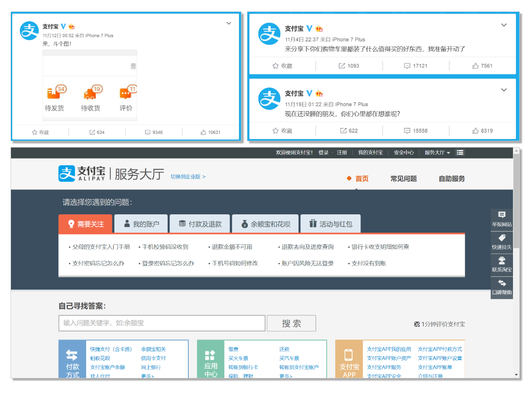Click the like icon showing 10631

tap(204, 132)
